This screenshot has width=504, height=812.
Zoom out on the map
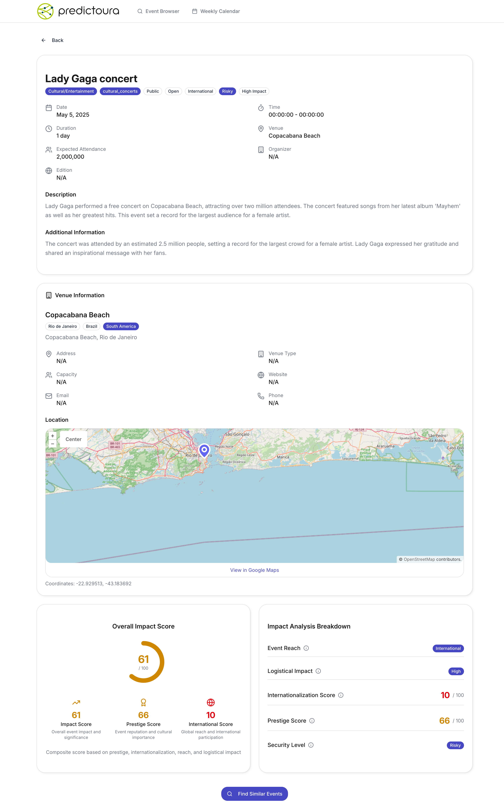(x=52, y=444)
